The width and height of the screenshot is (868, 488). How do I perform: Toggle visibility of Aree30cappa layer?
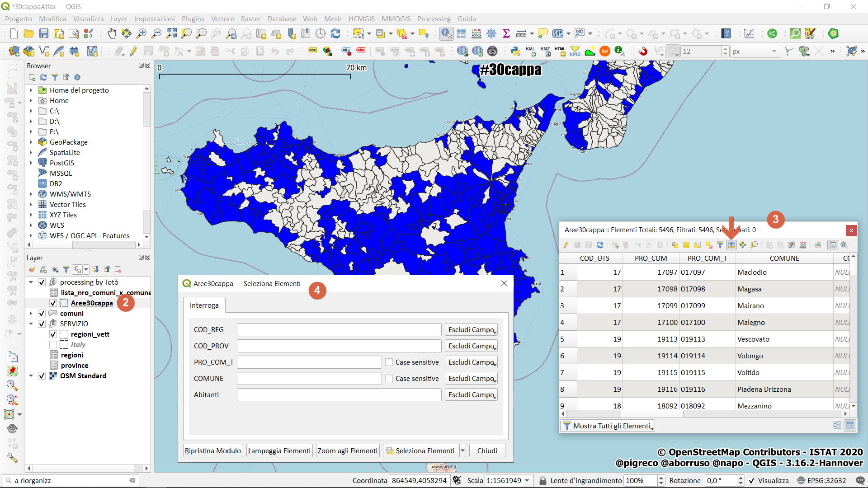[x=53, y=303]
